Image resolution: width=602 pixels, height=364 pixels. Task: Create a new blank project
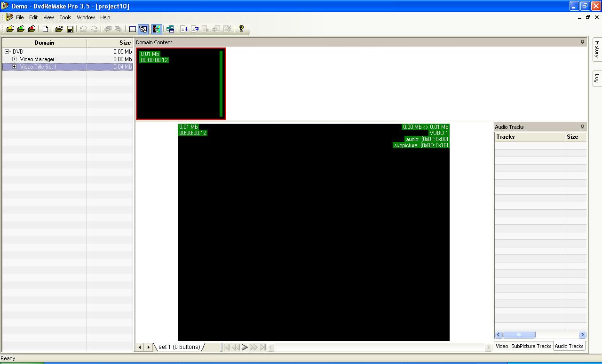point(46,29)
